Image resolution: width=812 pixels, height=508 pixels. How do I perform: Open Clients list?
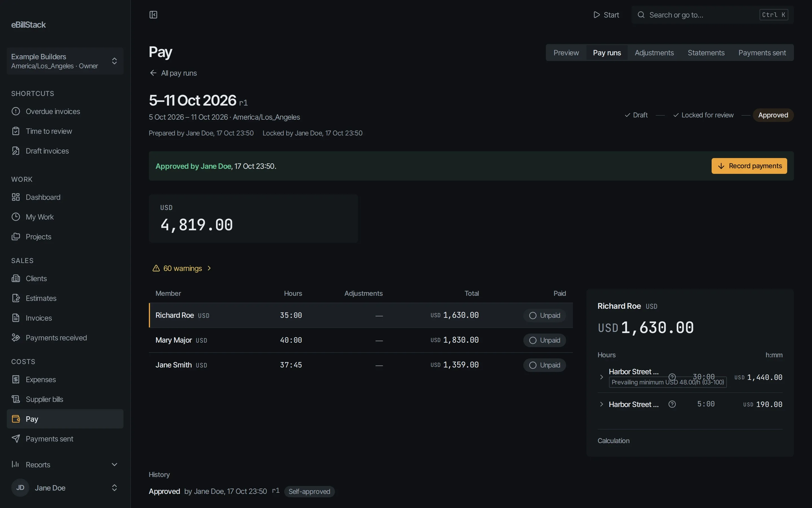(65, 279)
